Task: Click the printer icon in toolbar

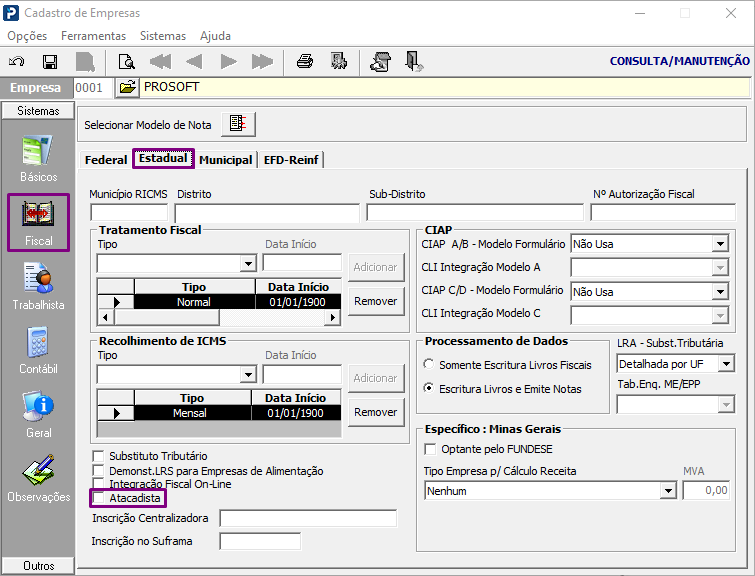Action: click(305, 62)
